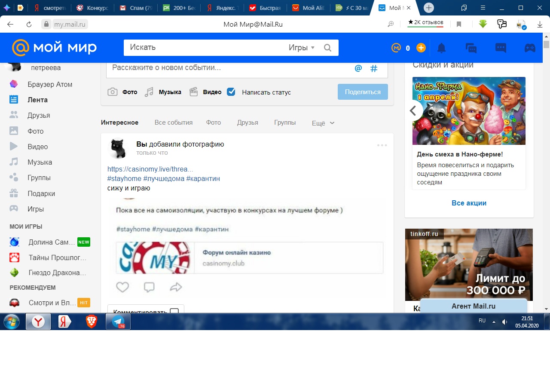Screen dimensions: 550x392
Task: Click the Mail.ru coin balance icon
Action: 396,48
